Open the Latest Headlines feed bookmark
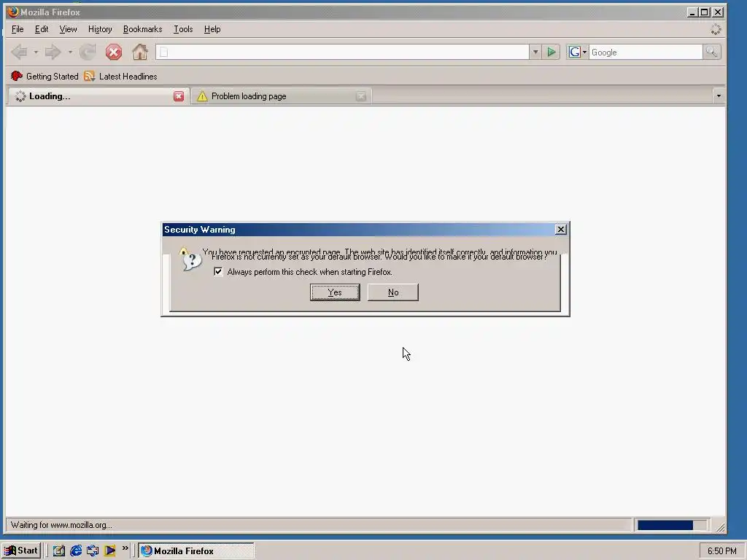 point(120,76)
